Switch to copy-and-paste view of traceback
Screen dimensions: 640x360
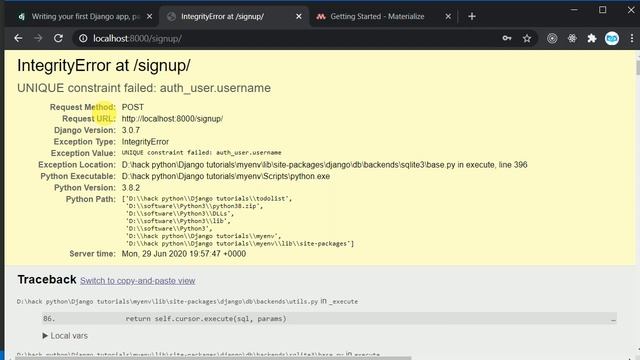pyautogui.click(x=138, y=281)
